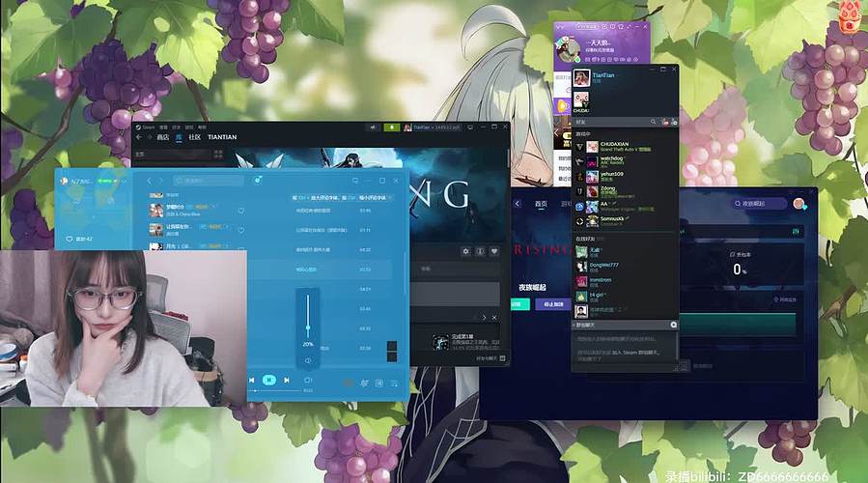Image resolution: width=868 pixels, height=483 pixels.
Task: Open the 社区 tab in Steam
Action: pyautogui.click(x=195, y=137)
